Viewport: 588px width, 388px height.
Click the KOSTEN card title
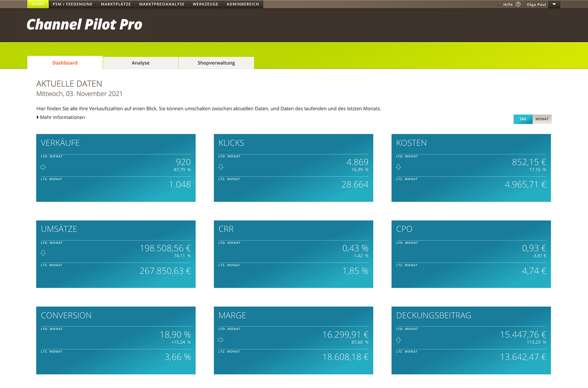click(411, 143)
